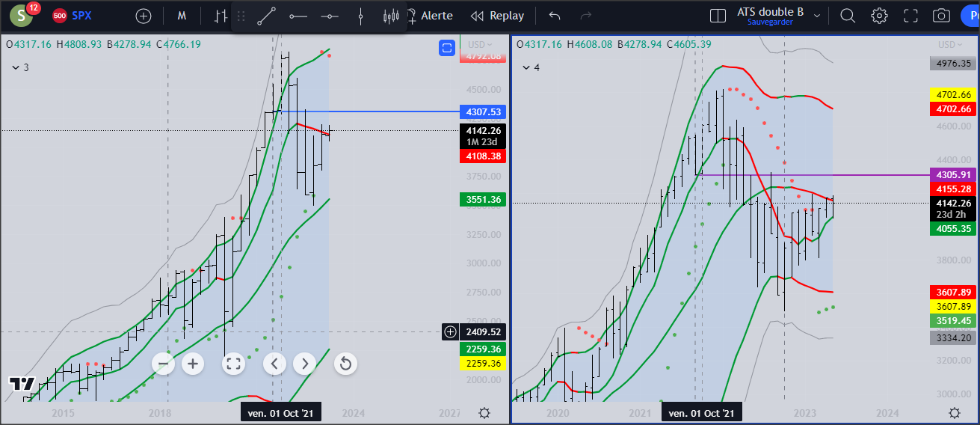Expand the layout management dropdown arrow
This screenshot has width=980, height=425.
tap(817, 16)
